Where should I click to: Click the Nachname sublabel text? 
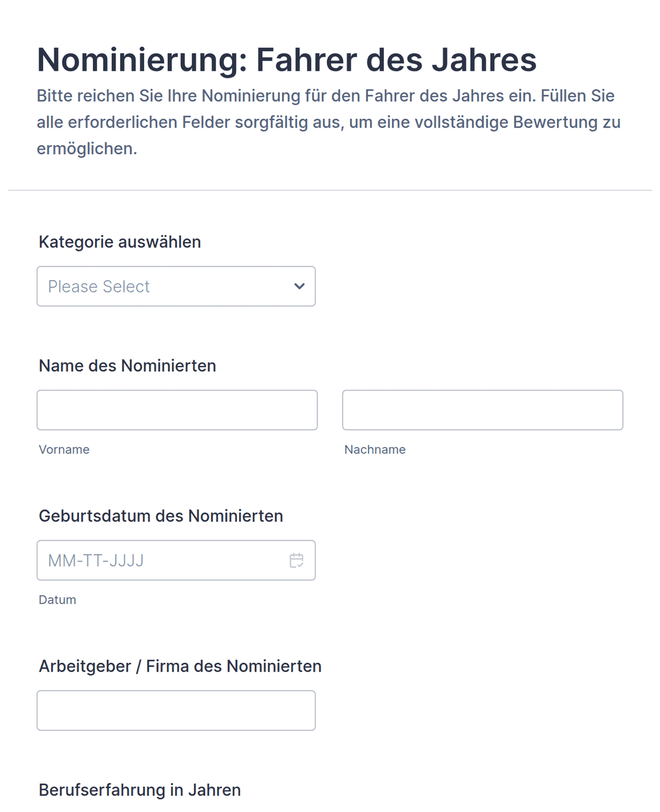click(375, 449)
